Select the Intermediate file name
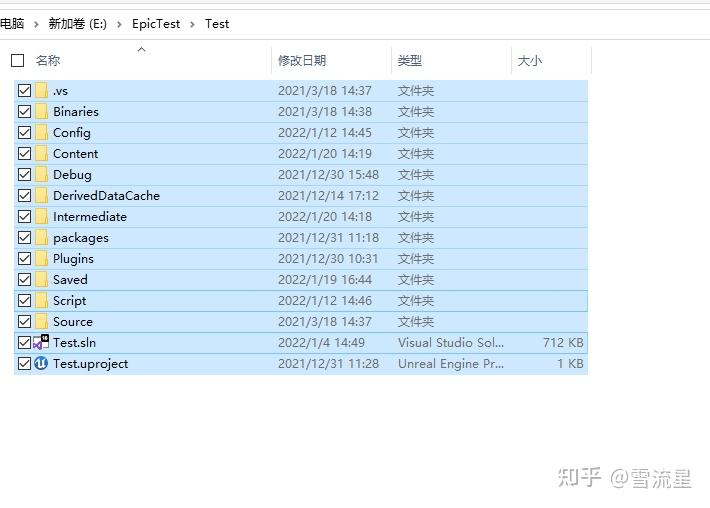The height and width of the screenshot is (508, 710). click(x=90, y=216)
